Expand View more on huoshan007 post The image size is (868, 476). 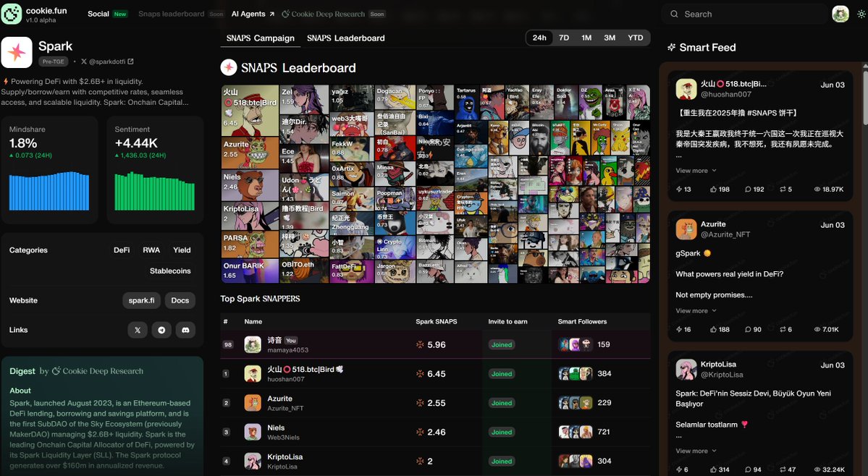pos(696,171)
